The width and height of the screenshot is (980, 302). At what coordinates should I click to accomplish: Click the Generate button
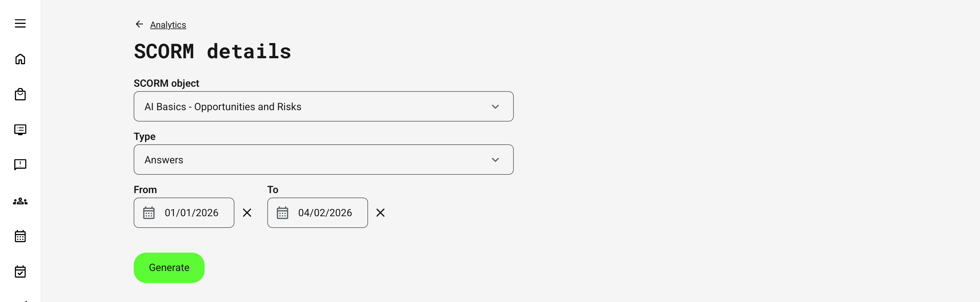(x=169, y=267)
